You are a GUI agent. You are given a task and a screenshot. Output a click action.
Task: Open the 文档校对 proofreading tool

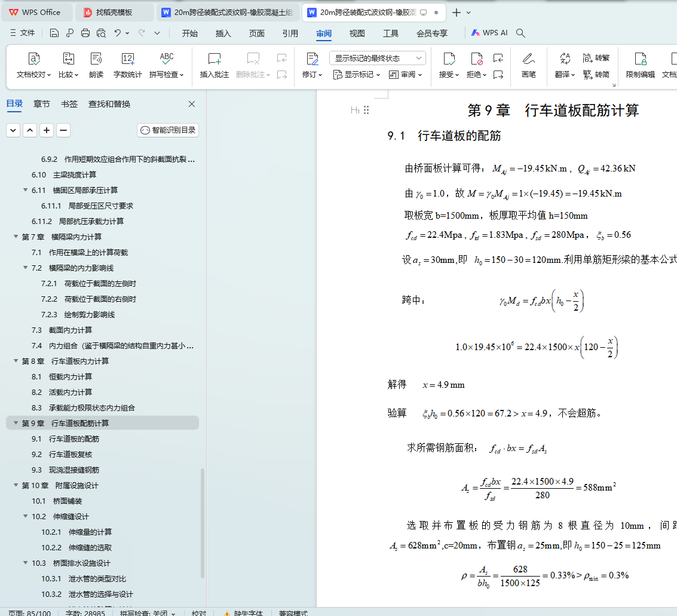pyautogui.click(x=33, y=65)
